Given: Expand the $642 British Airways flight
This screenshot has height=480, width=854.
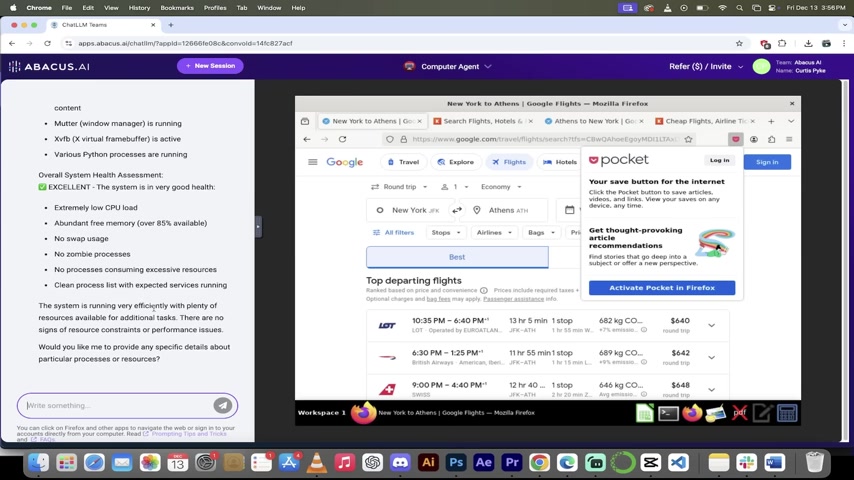Looking at the screenshot, I should pyautogui.click(x=711, y=357).
